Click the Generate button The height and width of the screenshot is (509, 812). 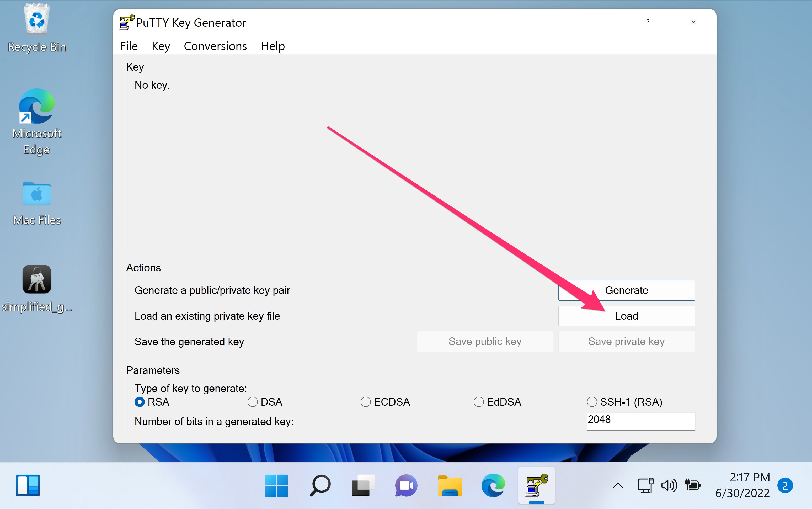pyautogui.click(x=626, y=290)
